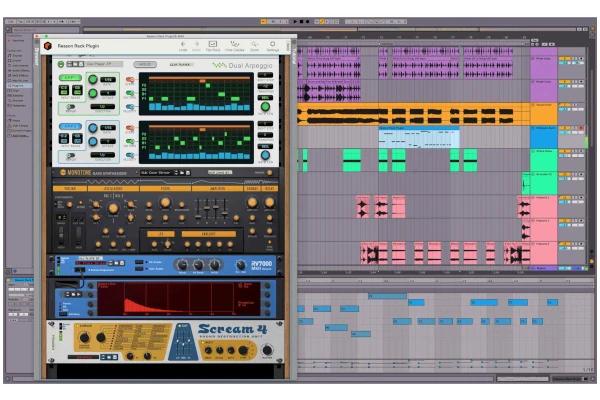
Task: Select the light blue MIDI clip in arrangement
Action: click(419, 137)
